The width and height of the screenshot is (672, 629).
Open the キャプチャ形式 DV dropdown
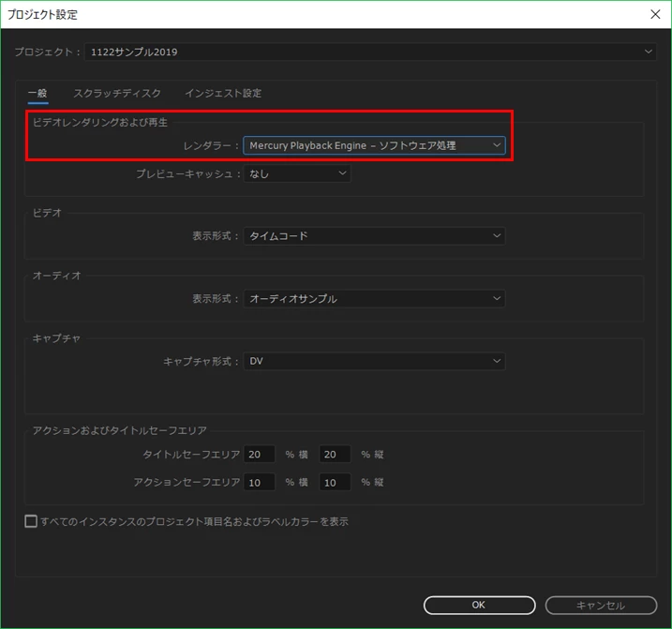coord(374,361)
